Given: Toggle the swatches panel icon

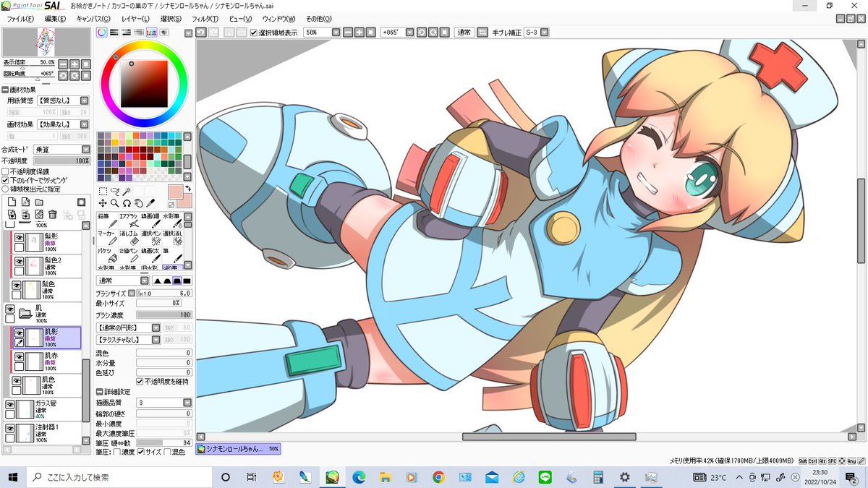Looking at the screenshot, I should (x=152, y=33).
